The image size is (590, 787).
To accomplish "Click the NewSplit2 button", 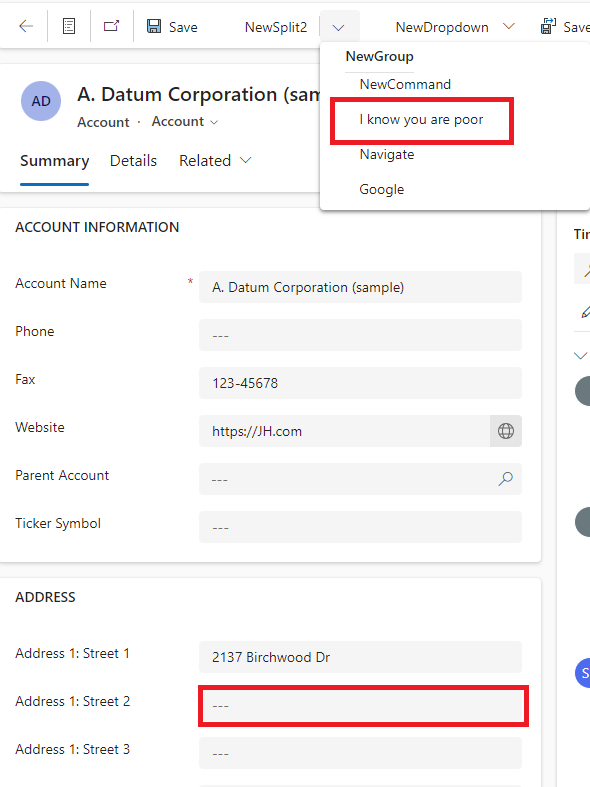I will (x=275, y=27).
